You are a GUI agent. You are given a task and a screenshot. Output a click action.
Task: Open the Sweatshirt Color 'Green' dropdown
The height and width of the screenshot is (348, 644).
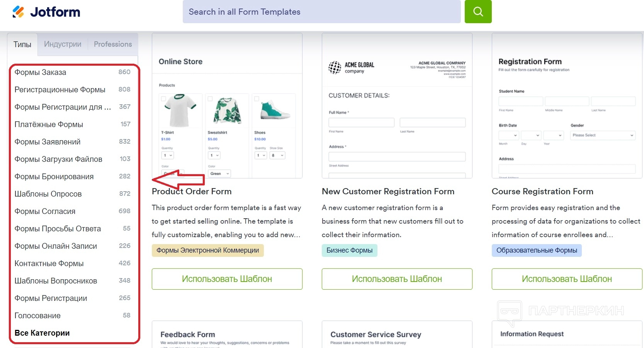219,173
